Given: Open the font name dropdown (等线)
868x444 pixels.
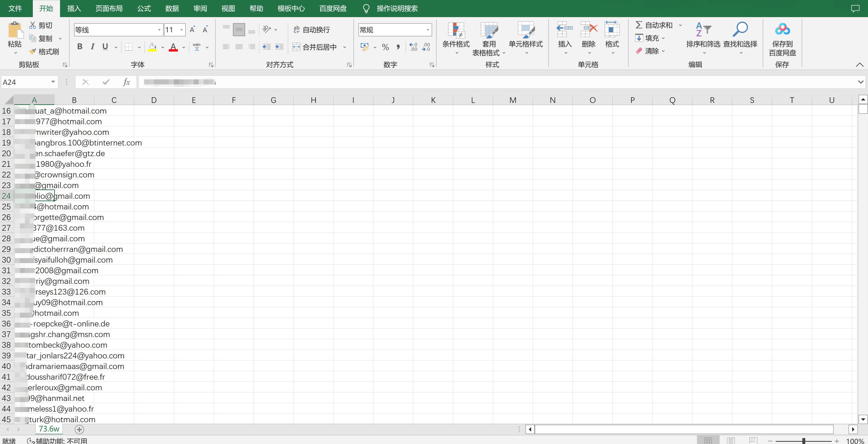Looking at the screenshot, I should point(159,30).
